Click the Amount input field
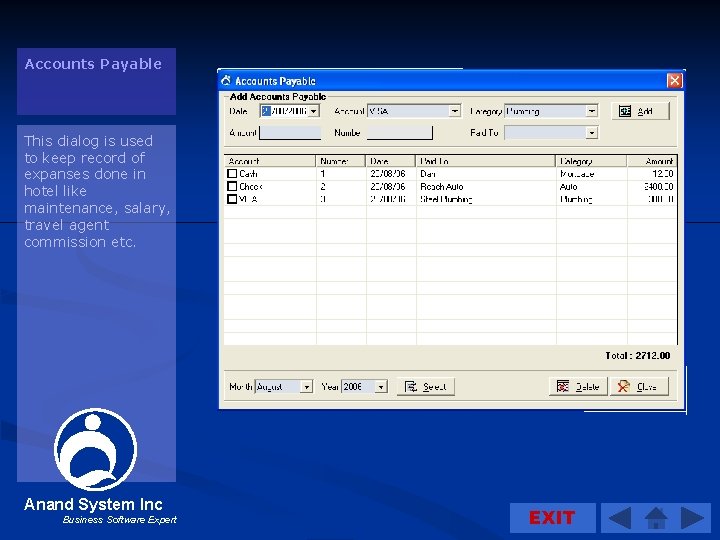 [x=290, y=133]
